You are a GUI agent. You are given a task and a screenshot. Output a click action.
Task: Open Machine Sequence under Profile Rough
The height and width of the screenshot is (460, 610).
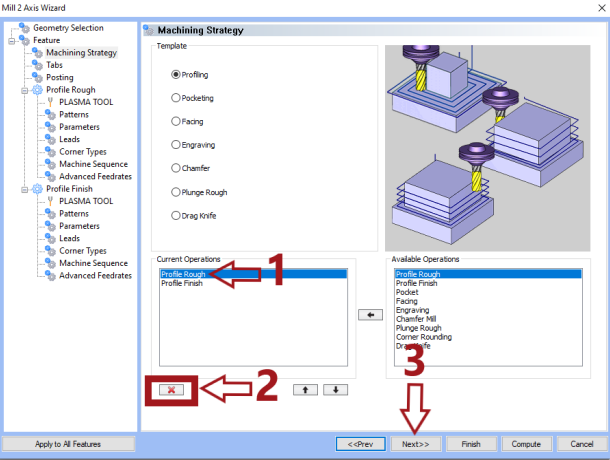(x=93, y=164)
